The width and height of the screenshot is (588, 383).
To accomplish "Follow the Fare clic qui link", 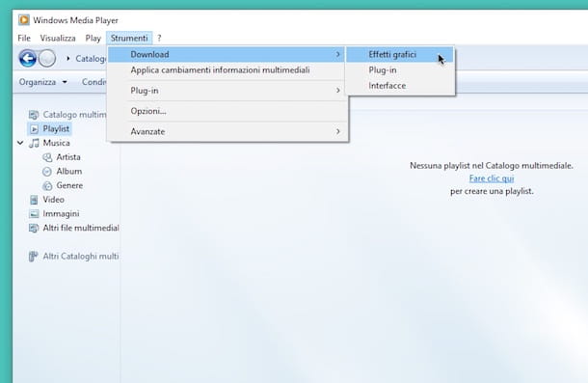I will point(492,178).
